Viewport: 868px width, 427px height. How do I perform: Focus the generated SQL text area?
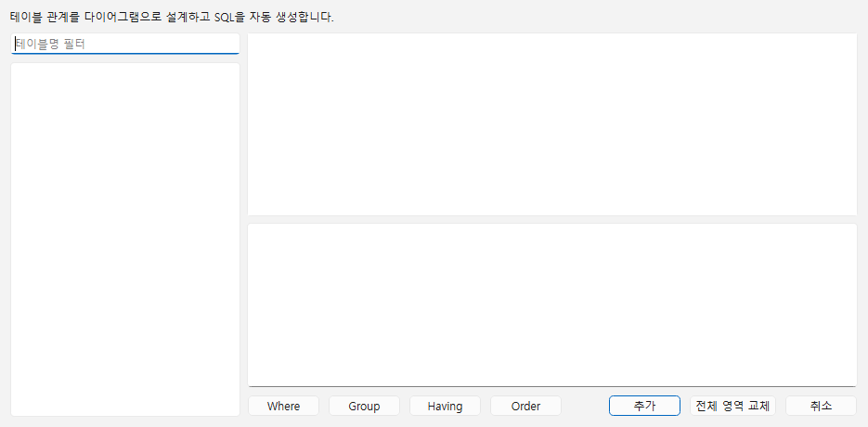point(552,305)
